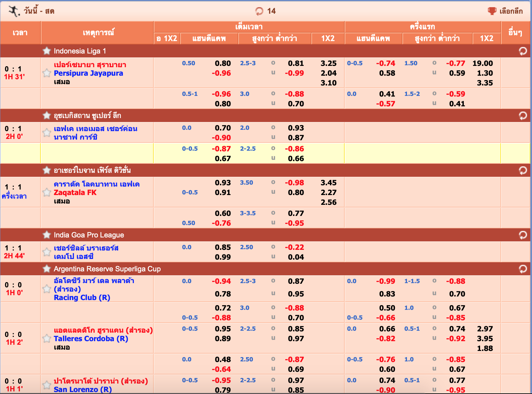Viewport: 532px width, 394px height.
Task: Star the India Goa Pro League header
Action: (x=47, y=235)
